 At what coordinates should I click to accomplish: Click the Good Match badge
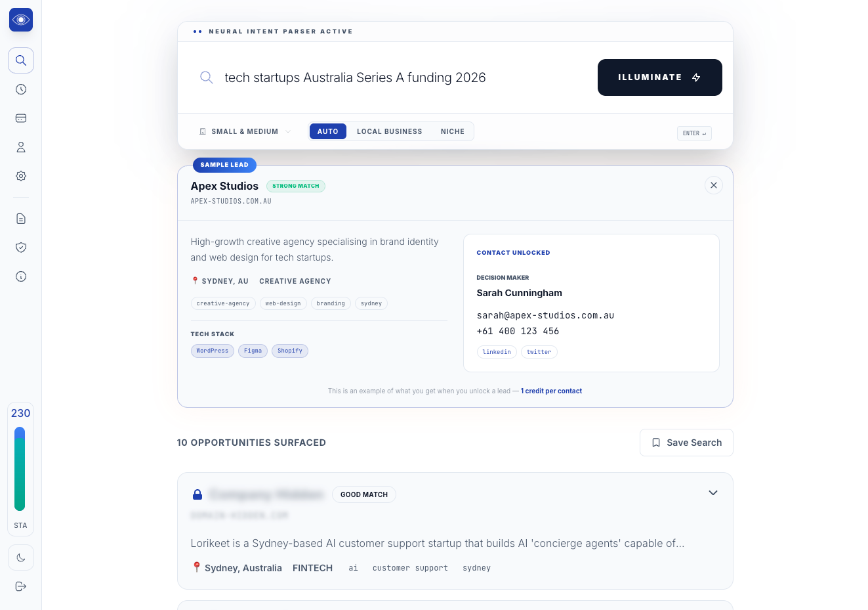click(364, 494)
